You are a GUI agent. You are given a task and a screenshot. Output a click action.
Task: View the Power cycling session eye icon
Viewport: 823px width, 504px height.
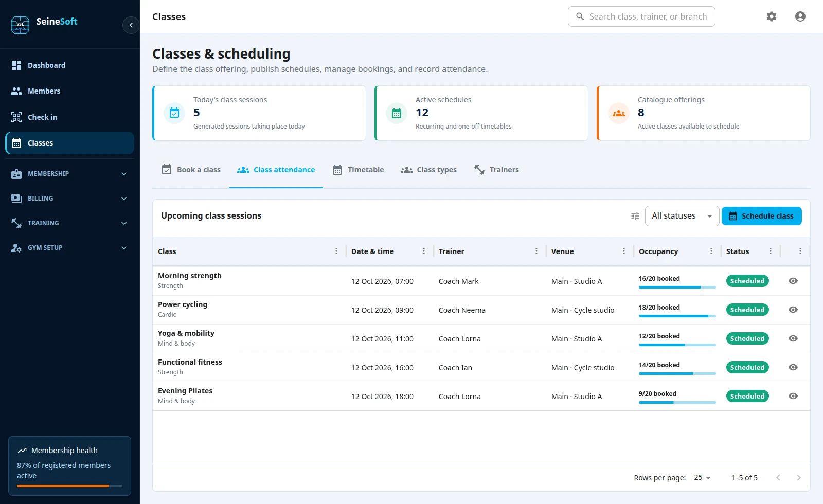click(793, 310)
